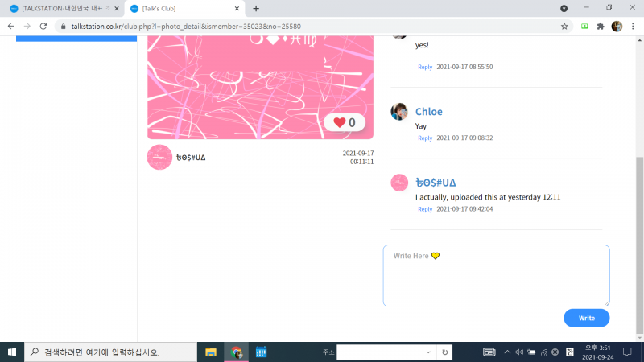Viewport: 644px width, 362px height.
Task: Bookmark this page with the star icon
Action: (564, 26)
